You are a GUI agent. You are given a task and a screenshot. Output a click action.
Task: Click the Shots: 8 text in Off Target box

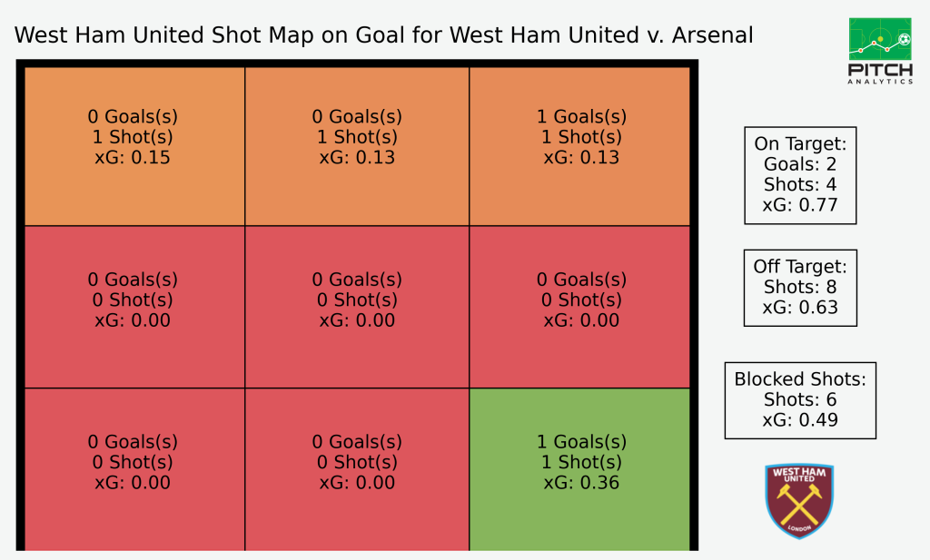(800, 287)
